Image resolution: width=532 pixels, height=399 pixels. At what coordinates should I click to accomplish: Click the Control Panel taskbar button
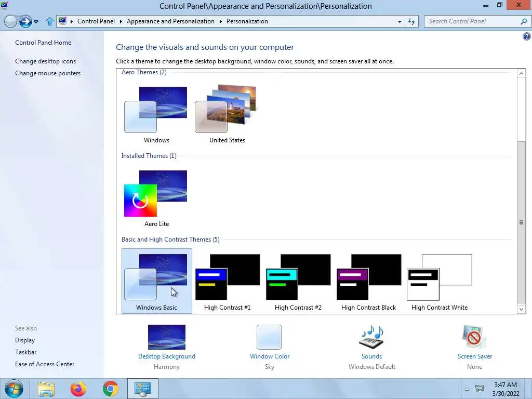coord(143,389)
